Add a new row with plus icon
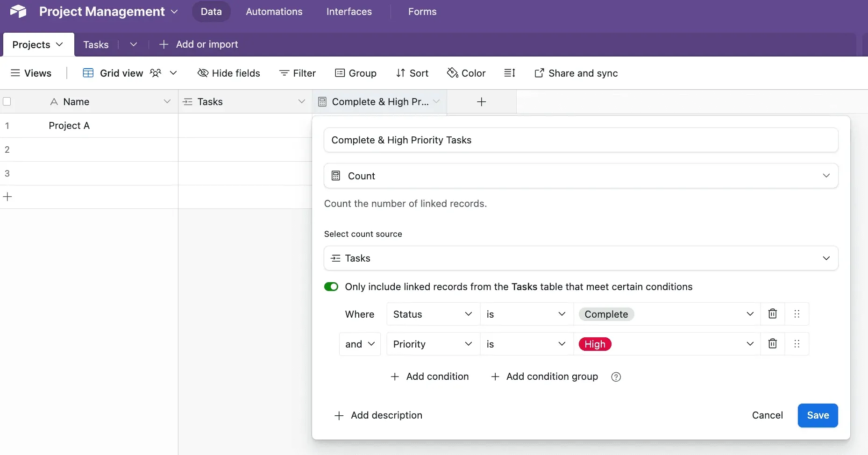Screen dimensions: 868x455 (x=7, y=197)
